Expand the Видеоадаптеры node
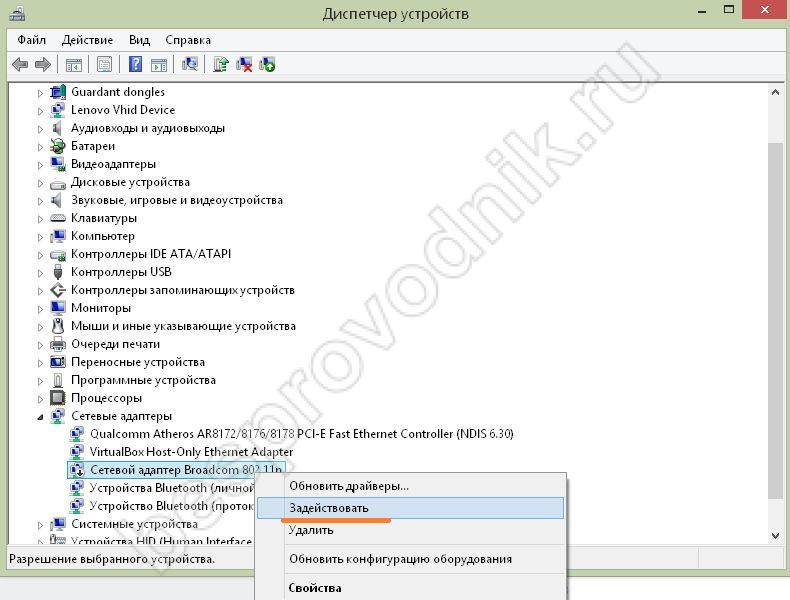 click(40, 165)
